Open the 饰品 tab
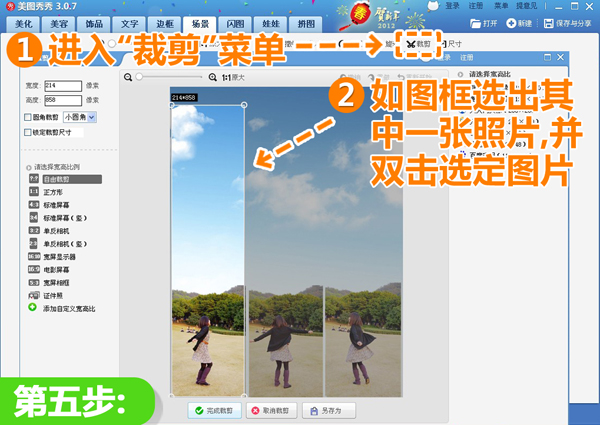600x425 pixels. pyautogui.click(x=94, y=24)
